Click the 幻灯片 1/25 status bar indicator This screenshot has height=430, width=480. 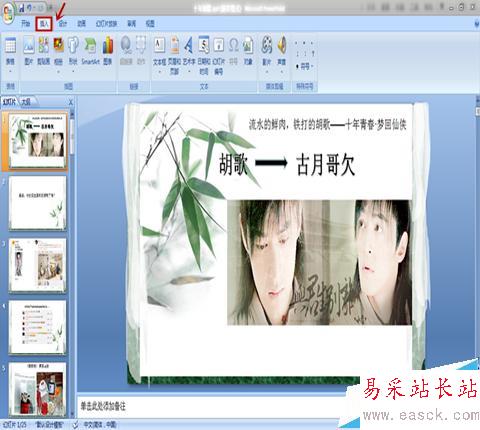pos(14,425)
